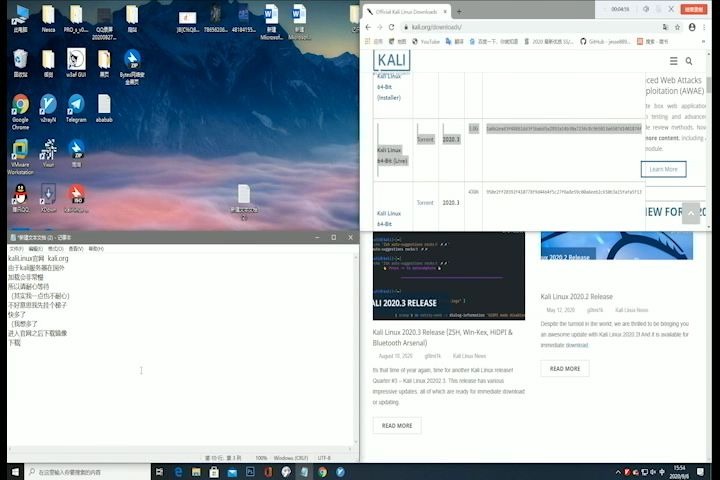The height and width of the screenshot is (480, 720).
Task: Open Microsoft Store from the taskbar
Action: 214,472
